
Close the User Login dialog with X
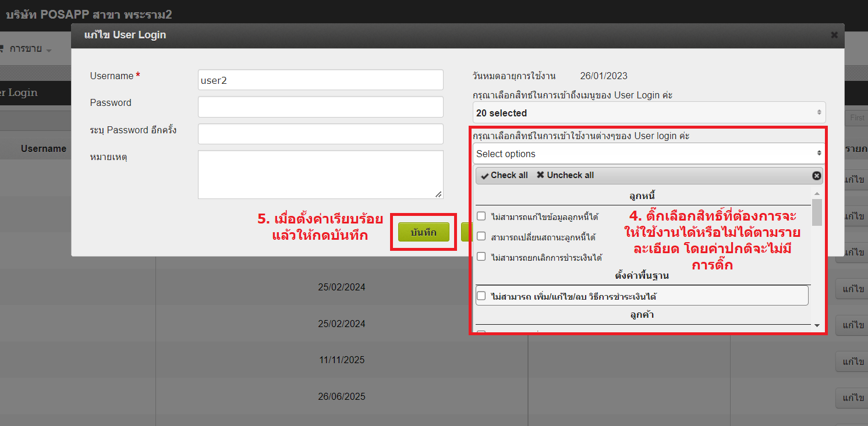click(834, 35)
